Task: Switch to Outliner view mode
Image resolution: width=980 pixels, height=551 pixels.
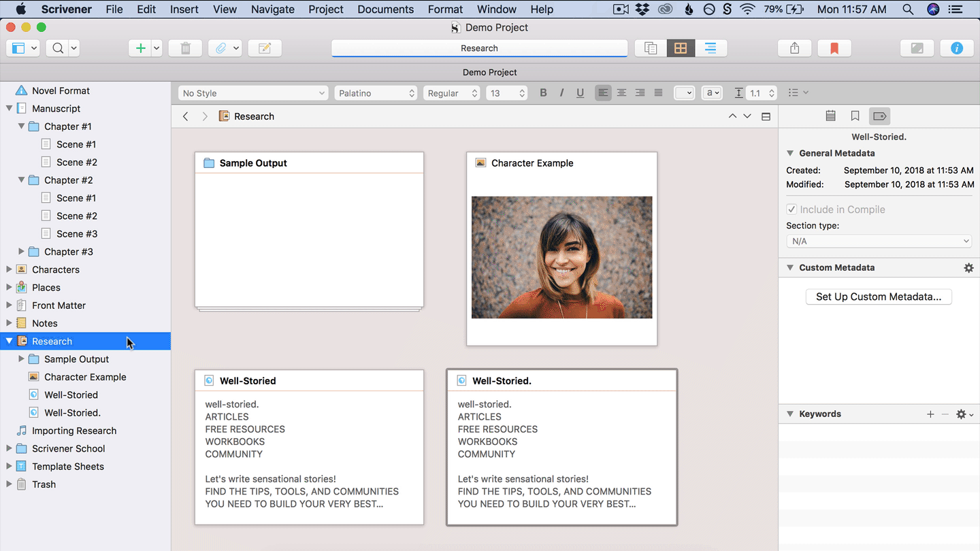Action: pyautogui.click(x=710, y=48)
